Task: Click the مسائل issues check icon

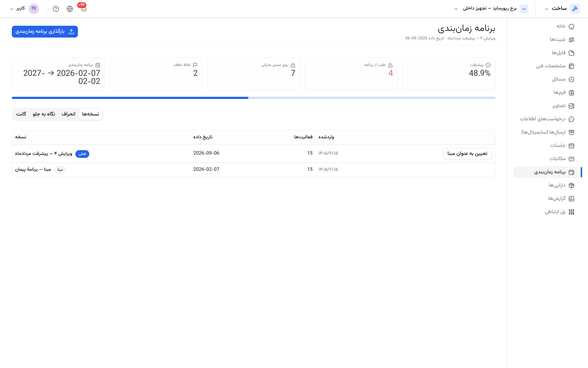Action: [571, 79]
